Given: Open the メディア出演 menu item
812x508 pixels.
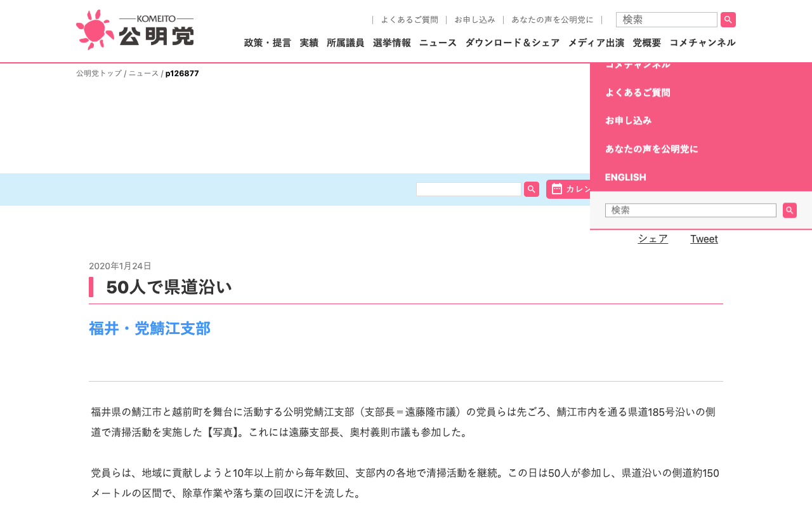Looking at the screenshot, I should [596, 43].
